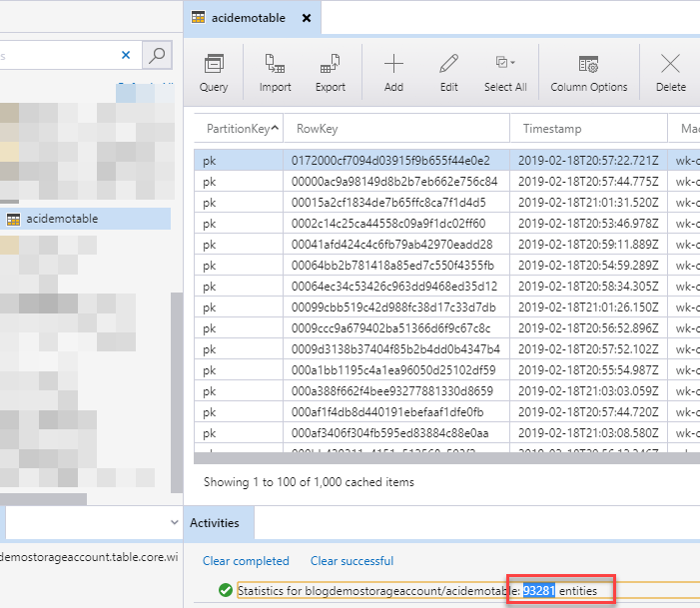
Task: Expand the dropdown at bottom-left panel
Action: (175, 521)
